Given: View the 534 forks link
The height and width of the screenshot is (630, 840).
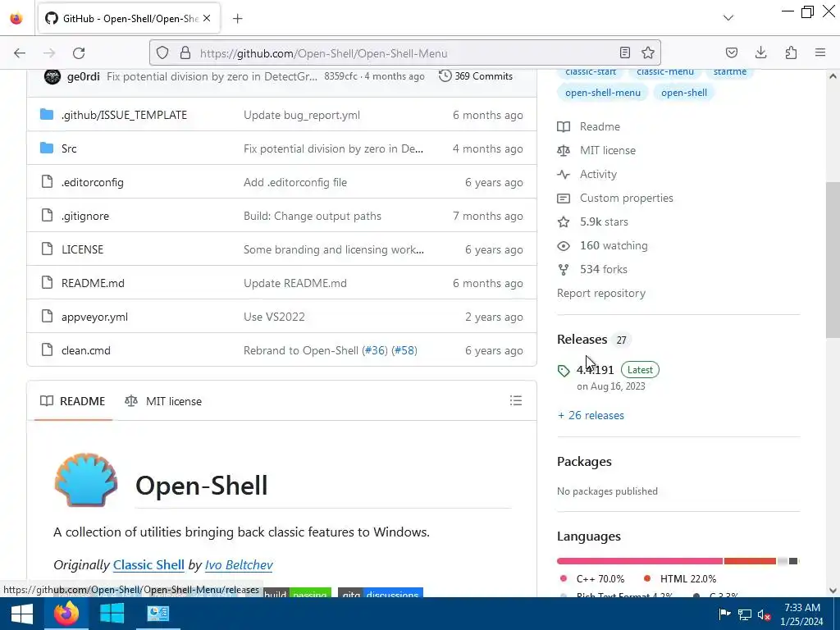Looking at the screenshot, I should 592,269.
